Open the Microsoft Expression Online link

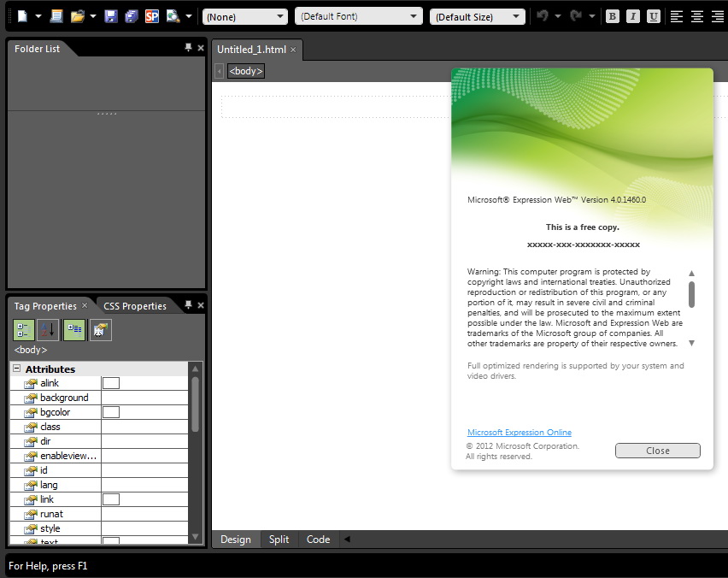tap(519, 433)
